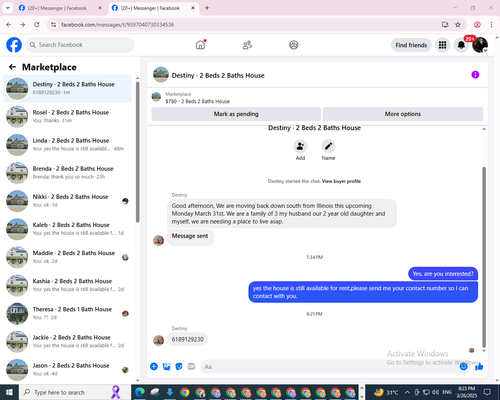The width and height of the screenshot is (500, 400).
Task: Click the 6189129230 message bubble
Action: [188, 339]
